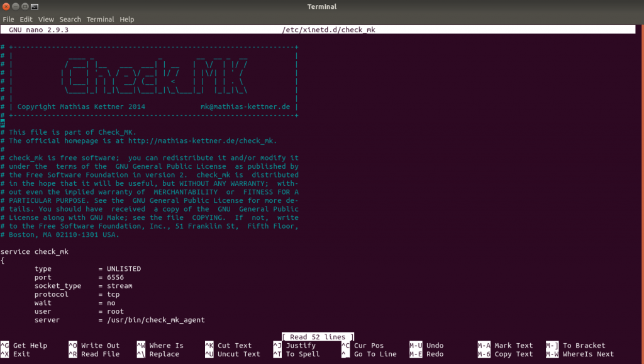This screenshot has width=644, height=364.
Task: Click the M-] To Bracket shortcut
Action: 575,346
